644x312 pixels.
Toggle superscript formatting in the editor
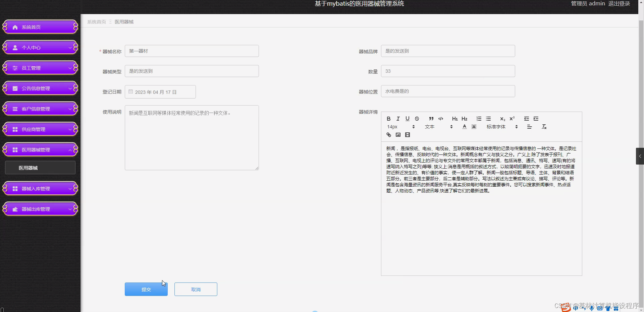[512, 119]
